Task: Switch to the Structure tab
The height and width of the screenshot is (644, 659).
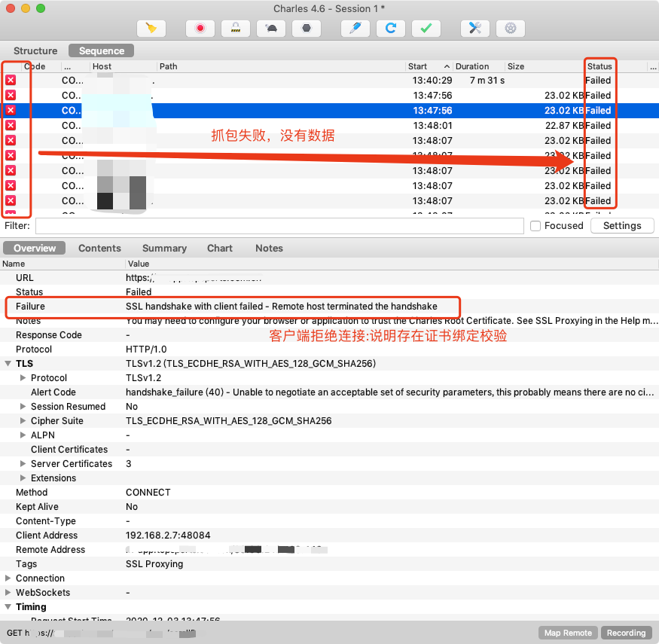Action: pyautogui.click(x=35, y=50)
